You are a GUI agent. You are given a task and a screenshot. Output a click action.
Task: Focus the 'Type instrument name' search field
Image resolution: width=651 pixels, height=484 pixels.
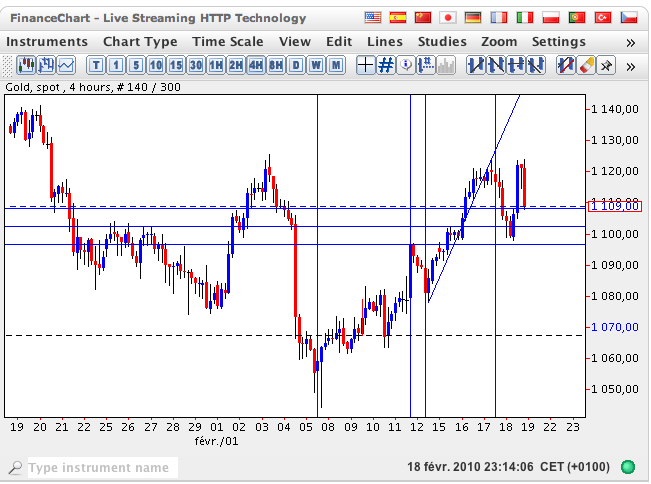100,467
